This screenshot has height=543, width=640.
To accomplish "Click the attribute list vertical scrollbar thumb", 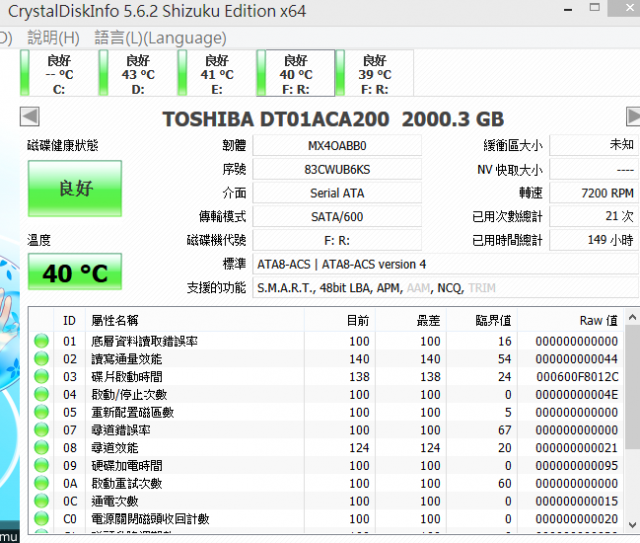I will tap(632, 388).
